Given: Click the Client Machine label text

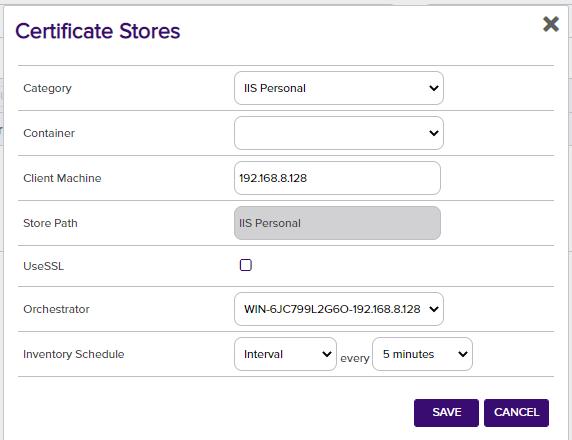Looking at the screenshot, I should tap(62, 178).
